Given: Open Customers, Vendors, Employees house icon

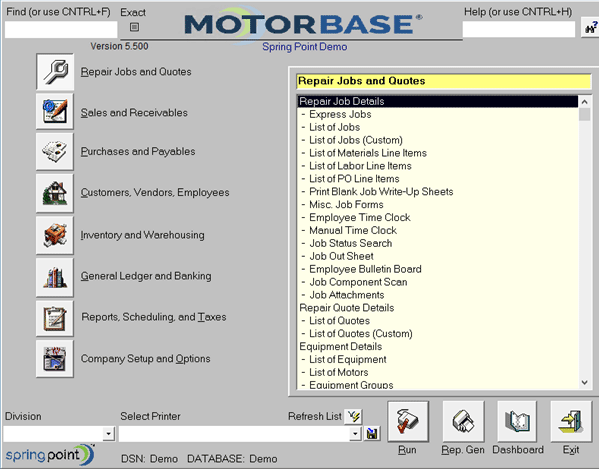Looking at the screenshot, I should [55, 193].
